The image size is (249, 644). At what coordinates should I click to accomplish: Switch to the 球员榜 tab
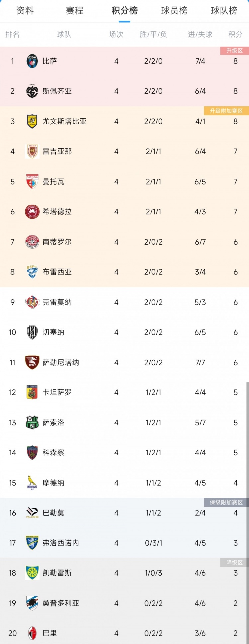click(174, 11)
